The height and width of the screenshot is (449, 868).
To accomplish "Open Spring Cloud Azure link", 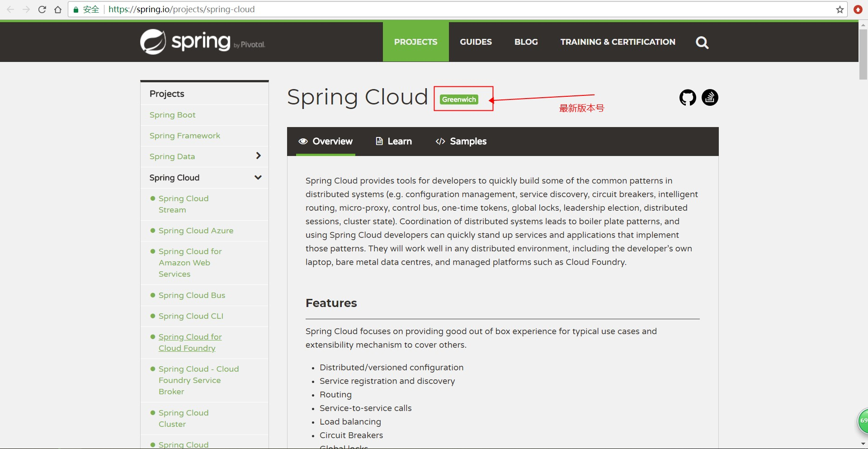I will coord(196,231).
